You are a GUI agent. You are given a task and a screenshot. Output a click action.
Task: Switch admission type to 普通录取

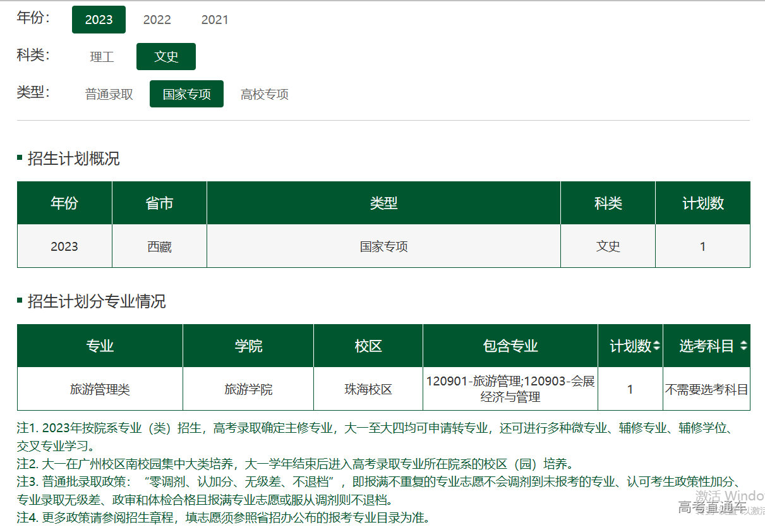(109, 95)
